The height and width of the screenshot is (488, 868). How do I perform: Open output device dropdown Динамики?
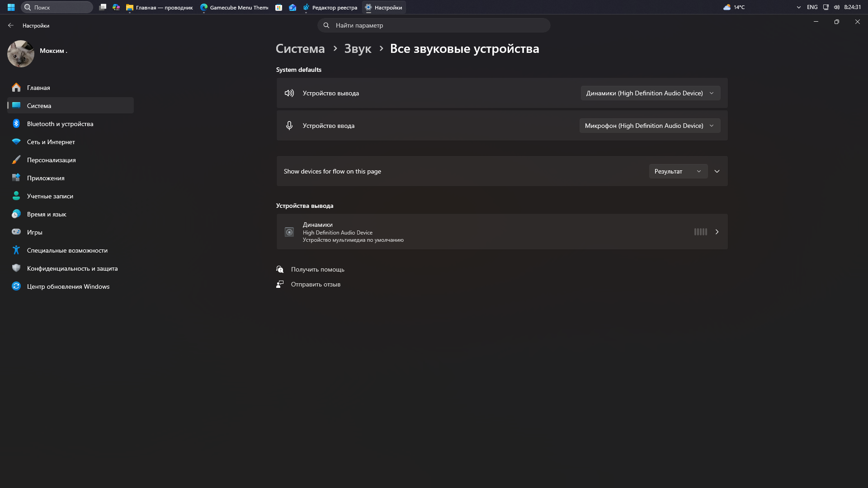point(651,93)
